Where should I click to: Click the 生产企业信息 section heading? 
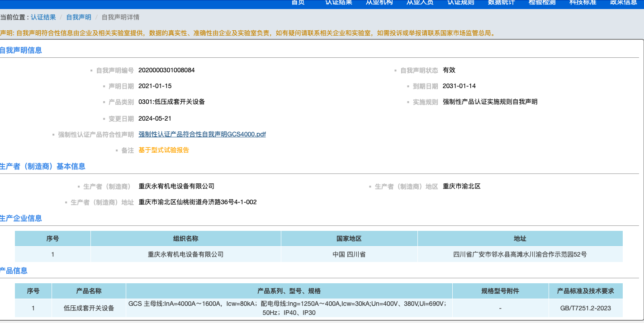pyautogui.click(x=21, y=218)
